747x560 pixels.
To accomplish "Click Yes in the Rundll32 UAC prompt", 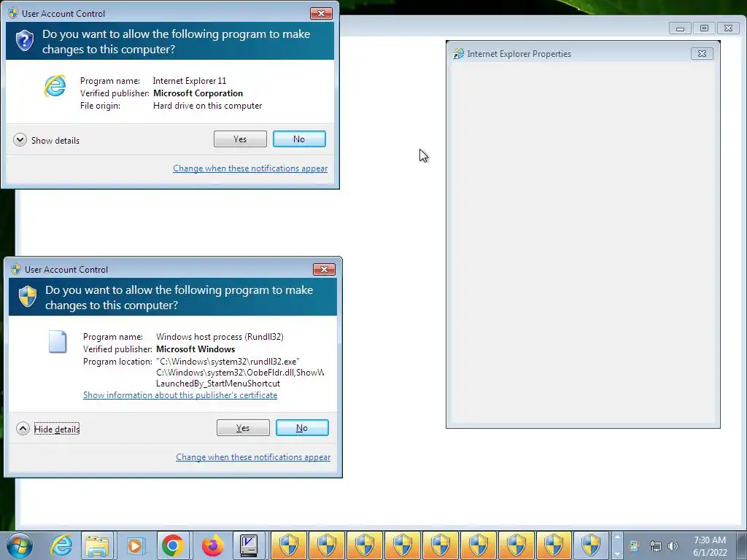I will pos(243,427).
